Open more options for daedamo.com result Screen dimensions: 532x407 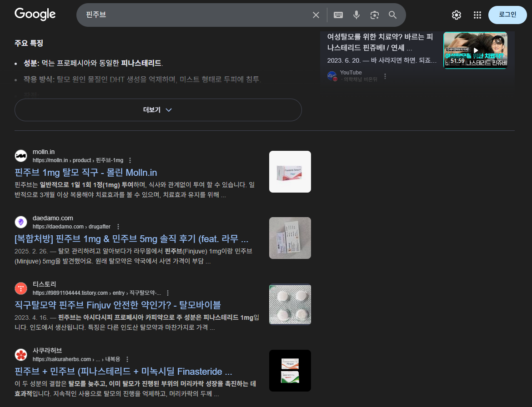click(118, 226)
